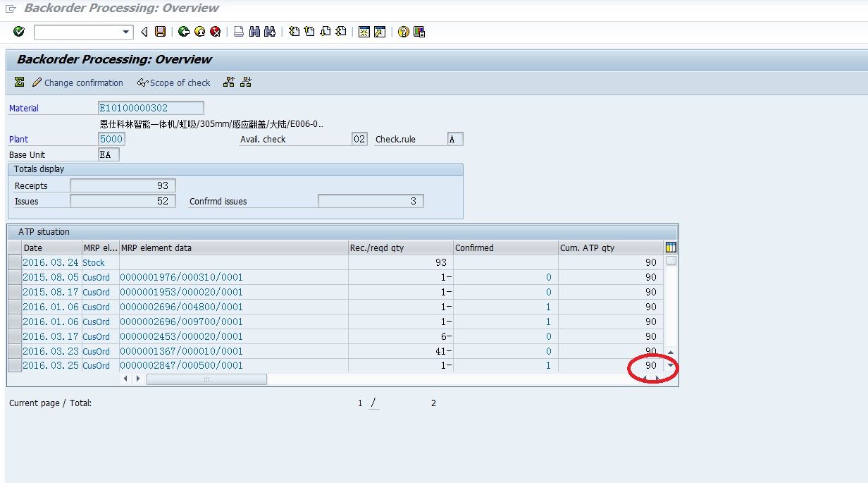868x483 pixels.
Task: Click the command field history left arrow
Action: pyautogui.click(x=144, y=32)
